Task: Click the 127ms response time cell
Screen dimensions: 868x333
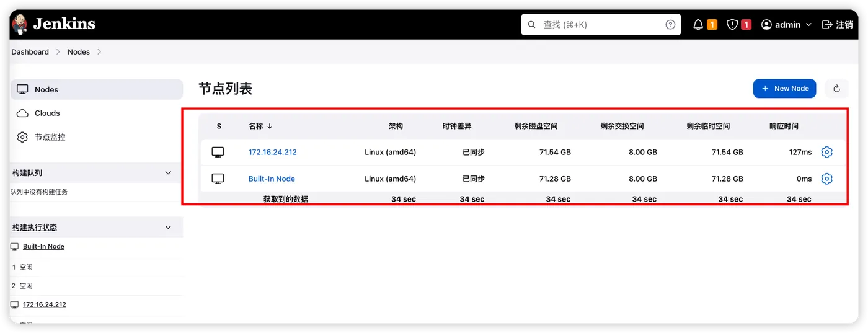Action: (800, 153)
